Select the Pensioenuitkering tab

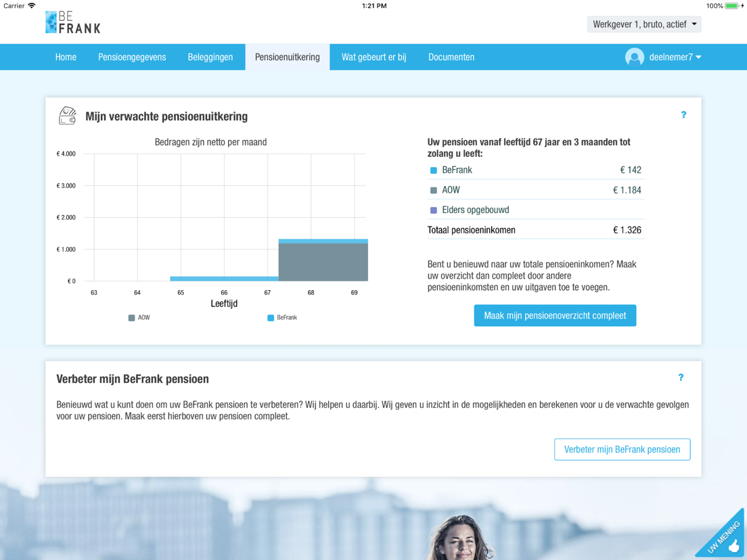click(288, 57)
